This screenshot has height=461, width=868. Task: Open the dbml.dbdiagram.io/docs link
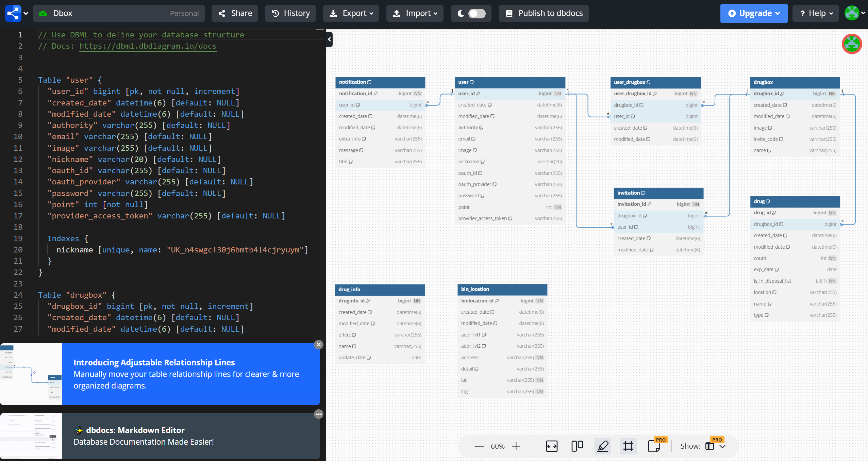coord(148,46)
